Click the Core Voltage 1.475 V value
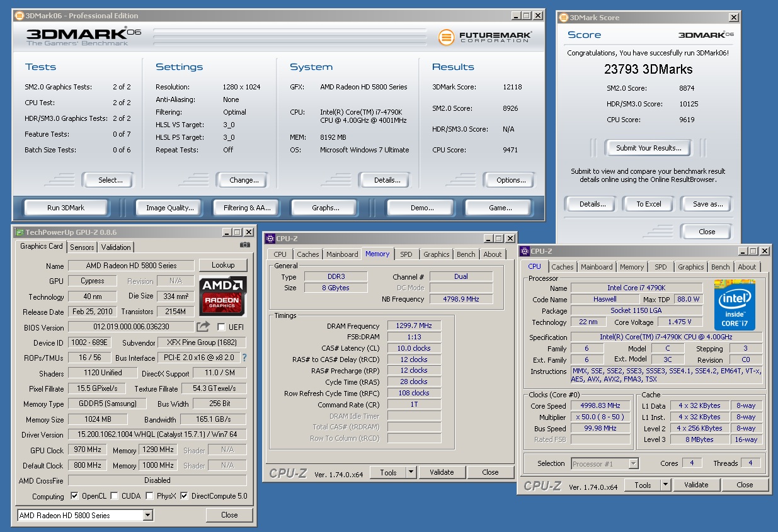Image resolution: width=778 pixels, height=532 pixels. (679, 322)
